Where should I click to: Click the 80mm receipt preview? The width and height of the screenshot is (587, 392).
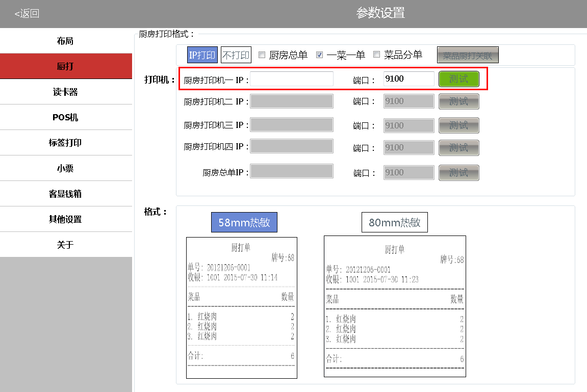click(395, 306)
